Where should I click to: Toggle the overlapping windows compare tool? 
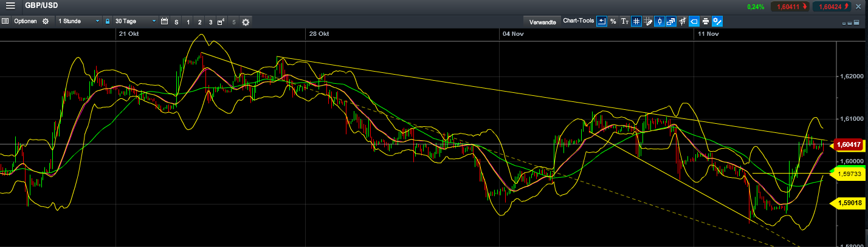[x=671, y=21]
